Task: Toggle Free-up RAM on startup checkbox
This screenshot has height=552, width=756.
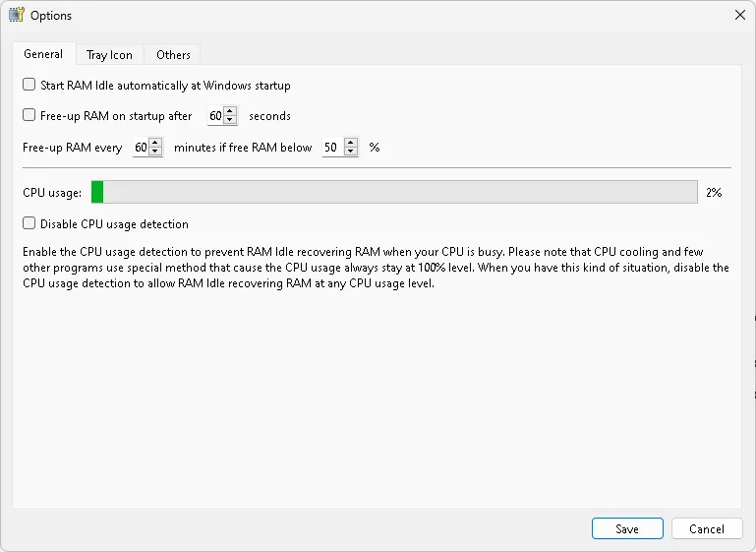Action: (29, 115)
